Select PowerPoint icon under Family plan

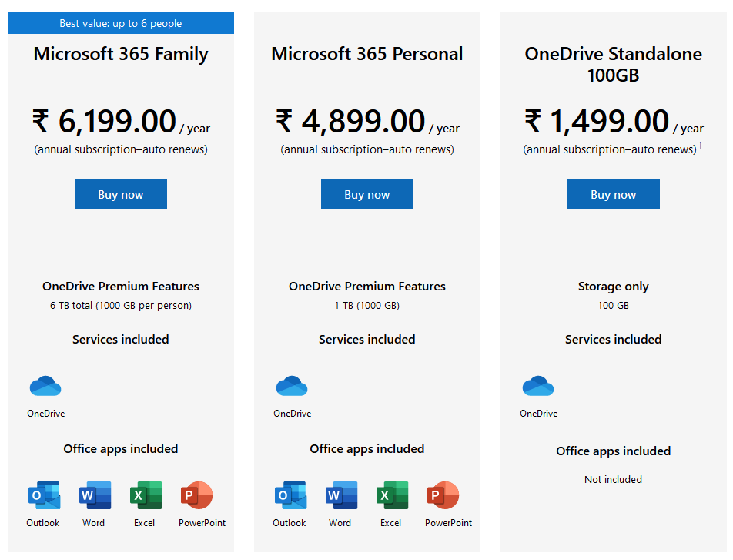point(197,495)
